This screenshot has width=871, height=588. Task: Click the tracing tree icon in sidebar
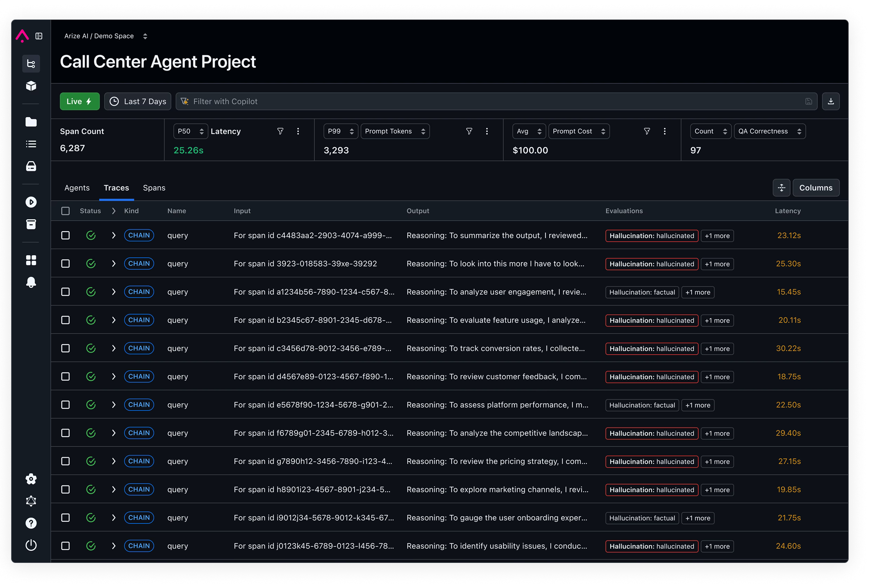[31, 64]
